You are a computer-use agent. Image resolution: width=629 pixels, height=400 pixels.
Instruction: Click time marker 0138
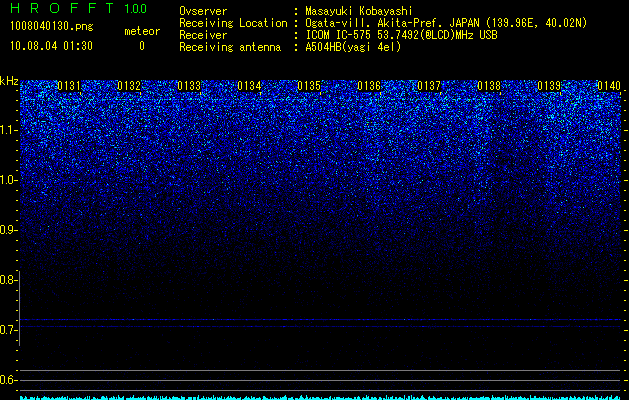(489, 86)
